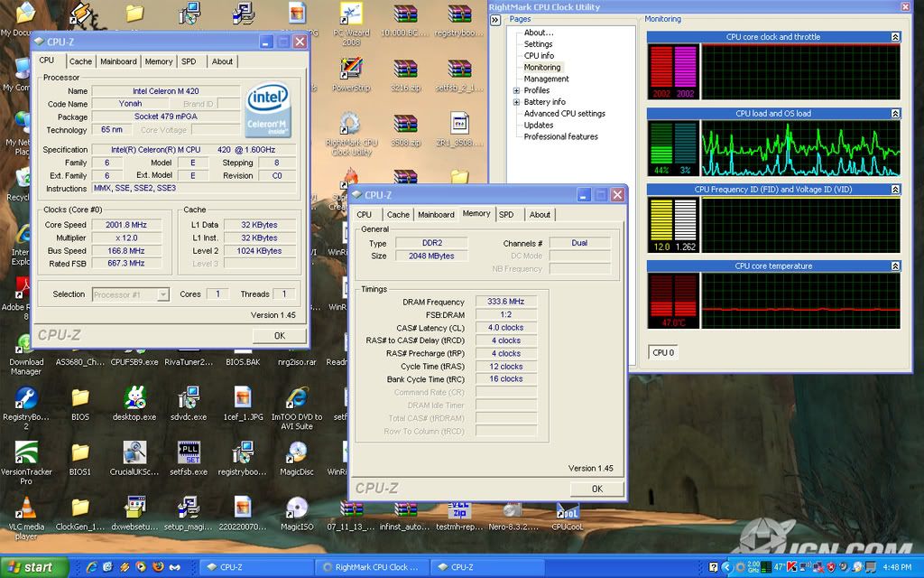
Task: Launch Internet Explorer from quick launch
Action: tap(91, 567)
